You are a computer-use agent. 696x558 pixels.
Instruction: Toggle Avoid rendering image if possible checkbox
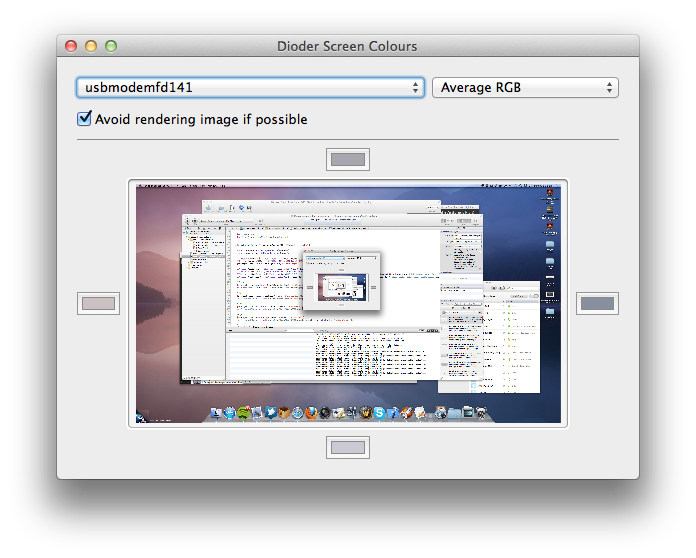(x=84, y=119)
